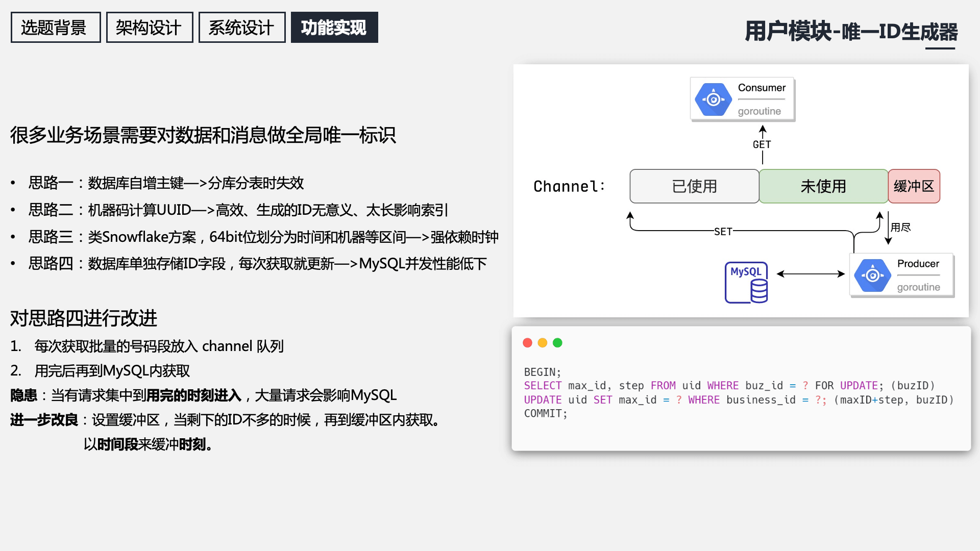Click the 用尽 arrow label
Viewport: 980px width, 551px height.
tap(900, 228)
